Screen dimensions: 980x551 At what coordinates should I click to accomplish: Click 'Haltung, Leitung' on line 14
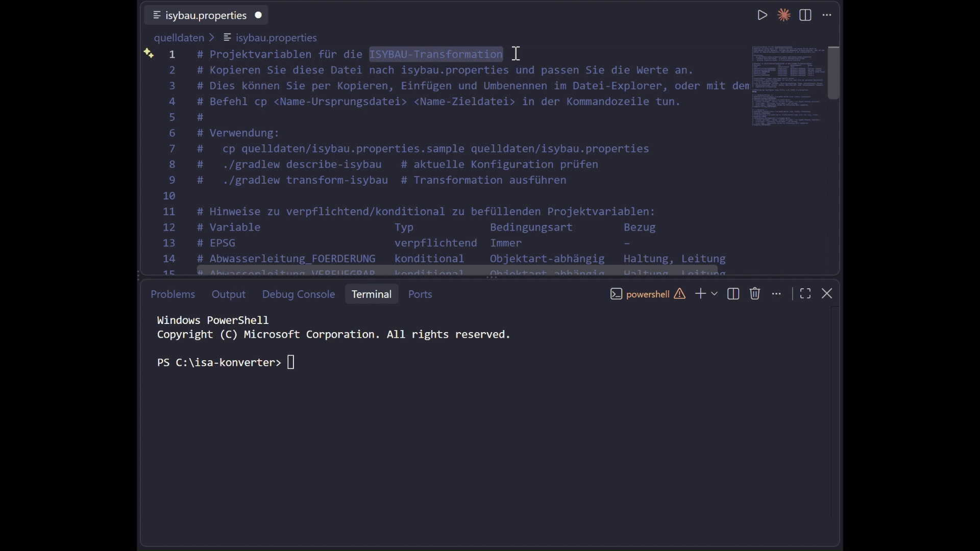(x=675, y=259)
